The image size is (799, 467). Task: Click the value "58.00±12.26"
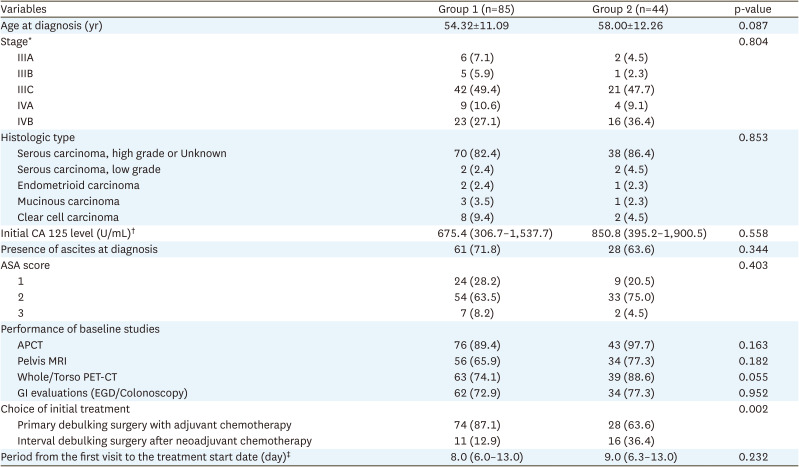(x=630, y=25)
